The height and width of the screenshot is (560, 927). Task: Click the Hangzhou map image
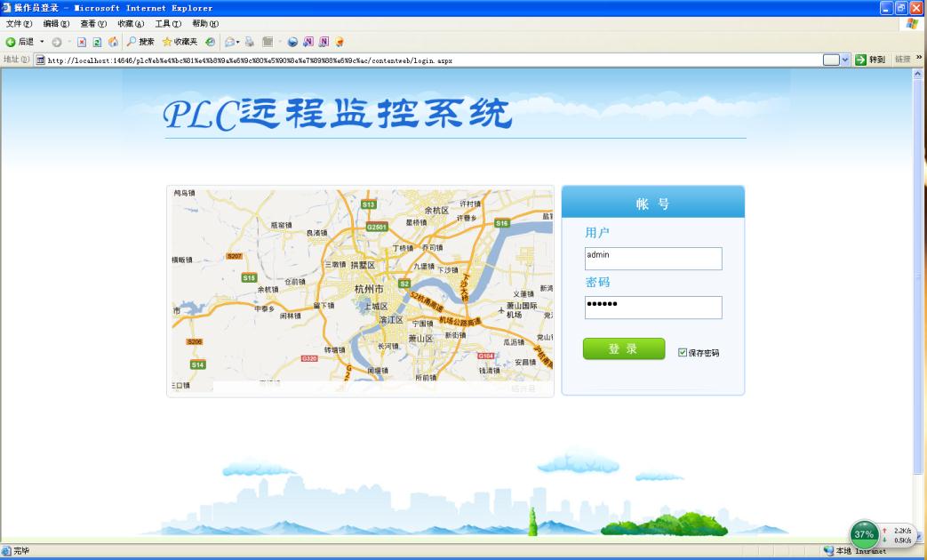(x=362, y=291)
